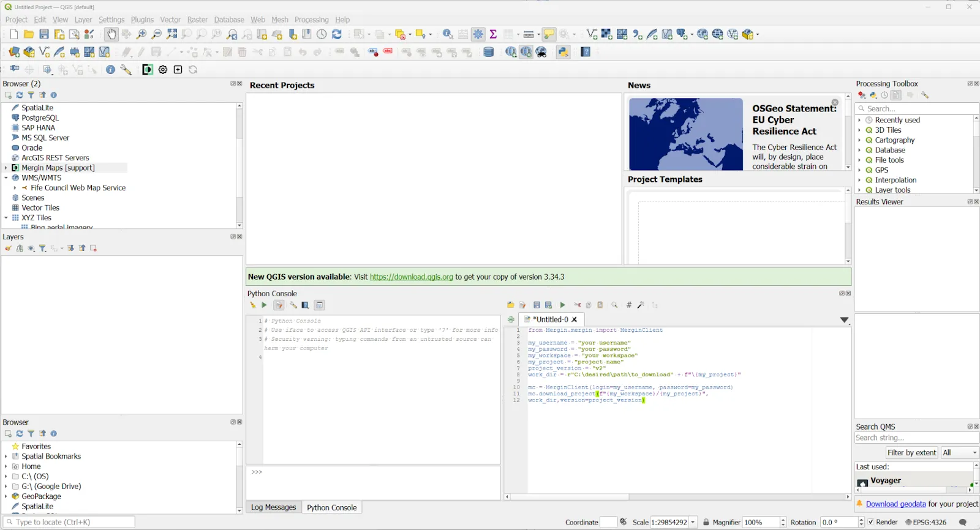This screenshot has width=980, height=530.
Task: Click the Filter by extent button
Action: (912, 452)
